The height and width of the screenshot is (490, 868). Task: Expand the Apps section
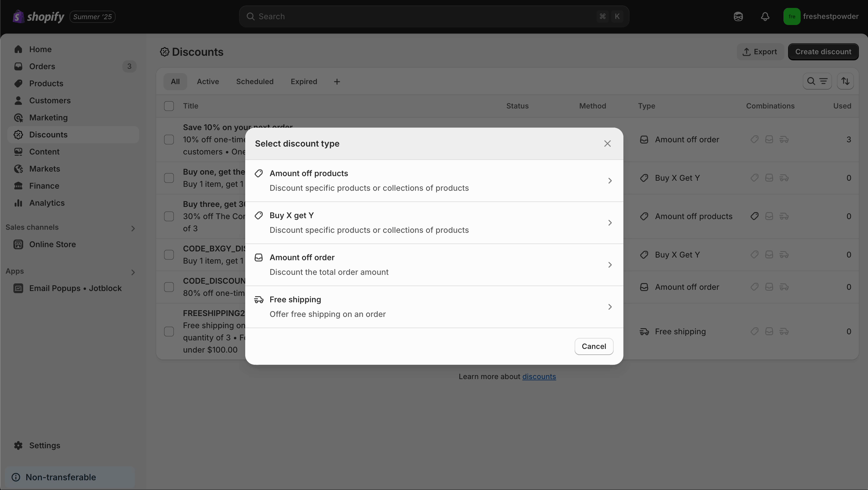point(133,272)
